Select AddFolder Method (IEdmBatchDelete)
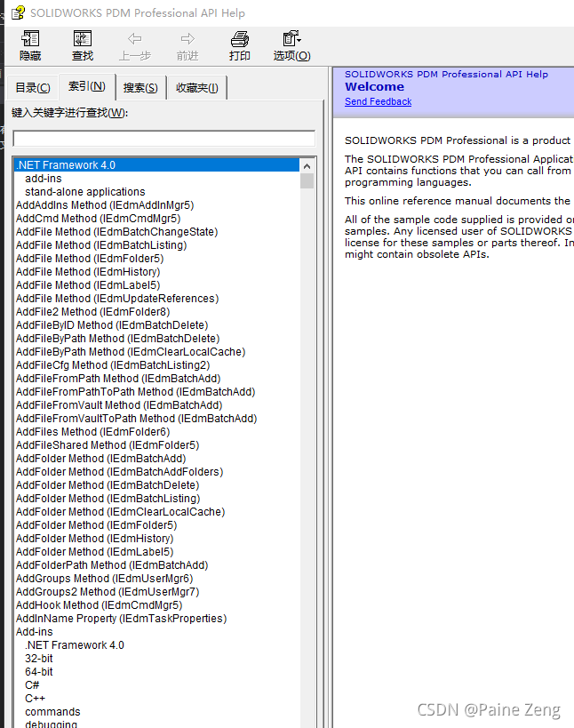 point(108,485)
